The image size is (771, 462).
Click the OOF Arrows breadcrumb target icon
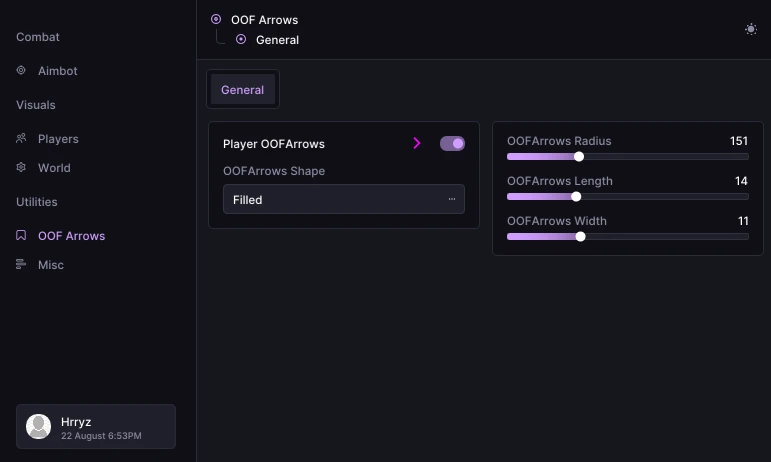coord(216,19)
